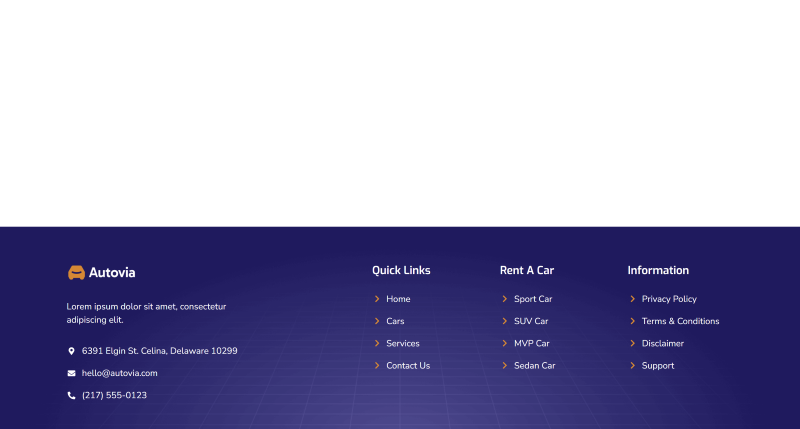
Task: Open the MVP Car rental link
Action: pyautogui.click(x=531, y=343)
